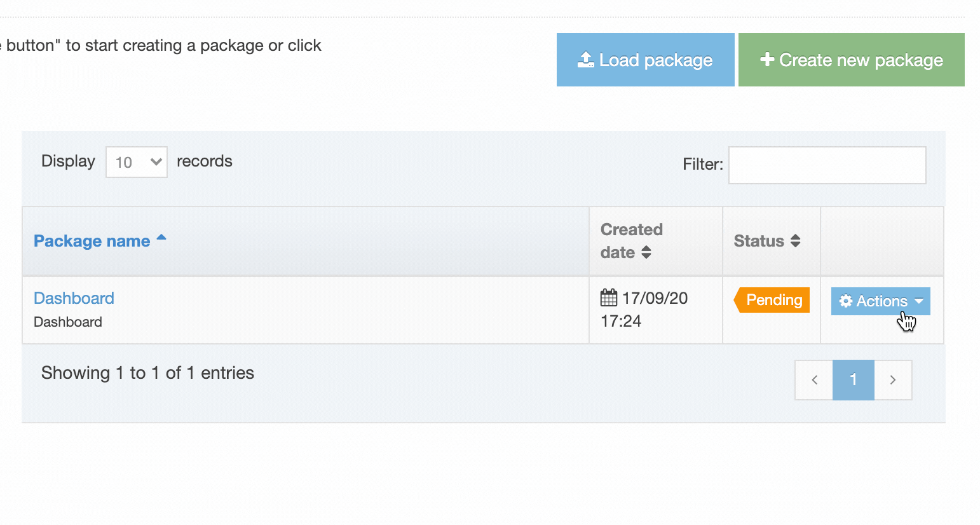This screenshot has height=525, width=980.
Task: Select the Created date column header
Action: click(631, 241)
